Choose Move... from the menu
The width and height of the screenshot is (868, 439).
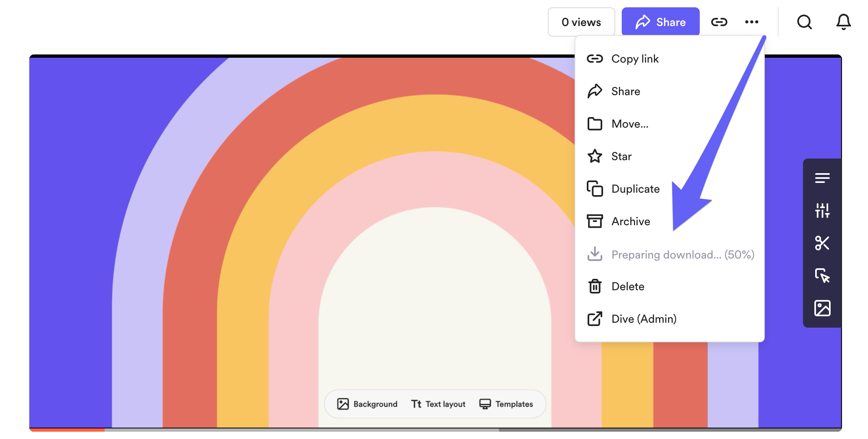[670, 124]
